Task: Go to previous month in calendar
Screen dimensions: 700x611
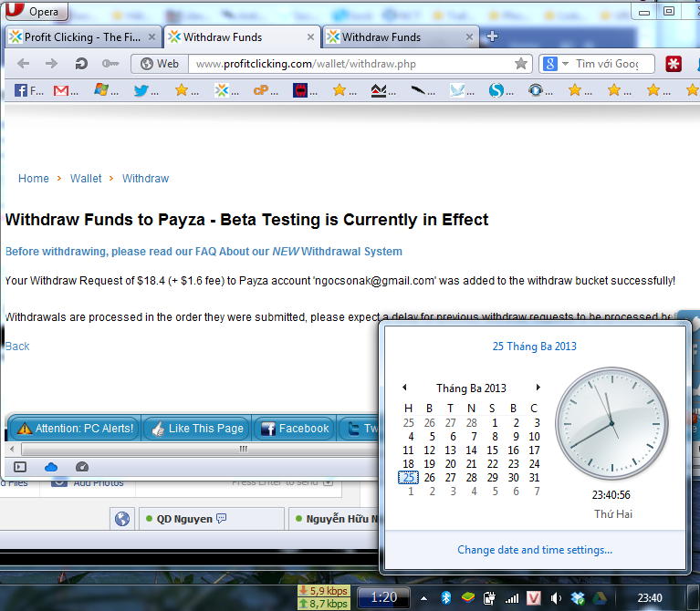Action: 404,388
